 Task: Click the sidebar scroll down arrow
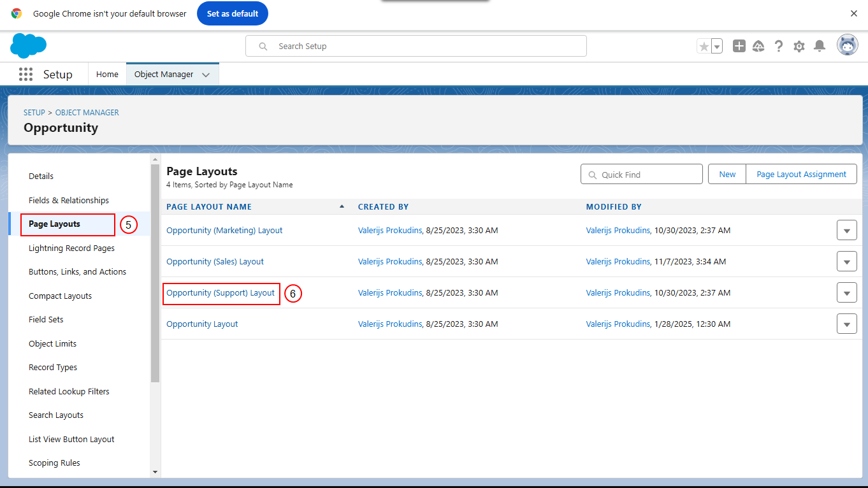[x=155, y=472]
